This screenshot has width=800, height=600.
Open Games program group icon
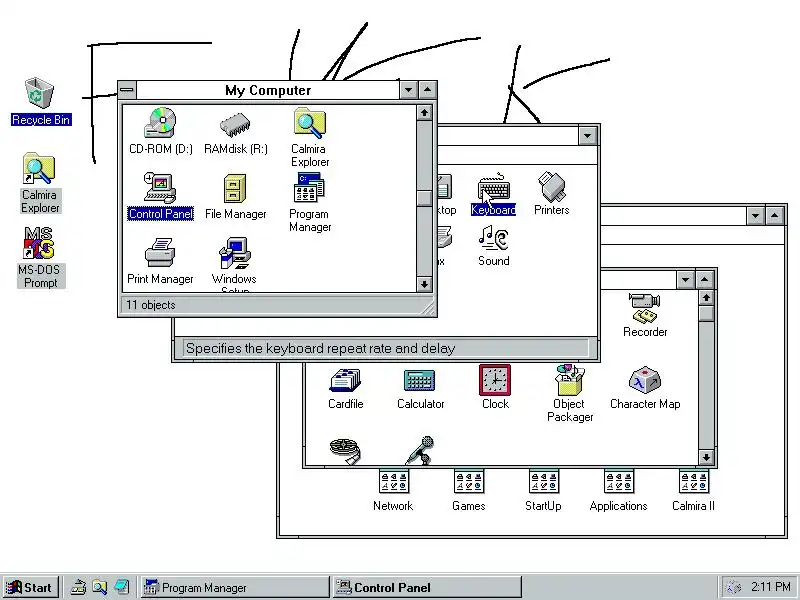coord(468,491)
